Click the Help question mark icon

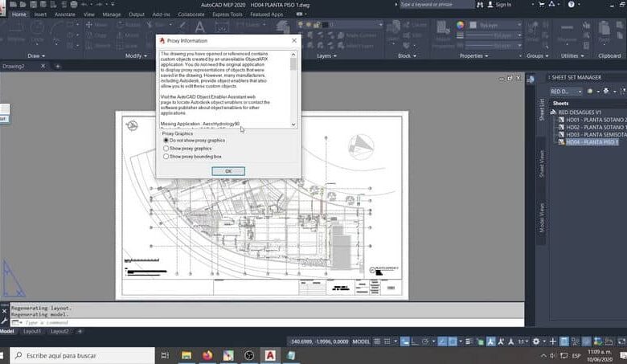coord(571,4)
